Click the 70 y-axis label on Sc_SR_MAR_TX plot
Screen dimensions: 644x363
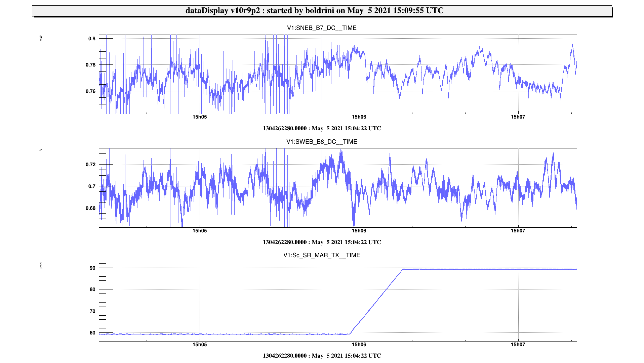click(x=92, y=311)
